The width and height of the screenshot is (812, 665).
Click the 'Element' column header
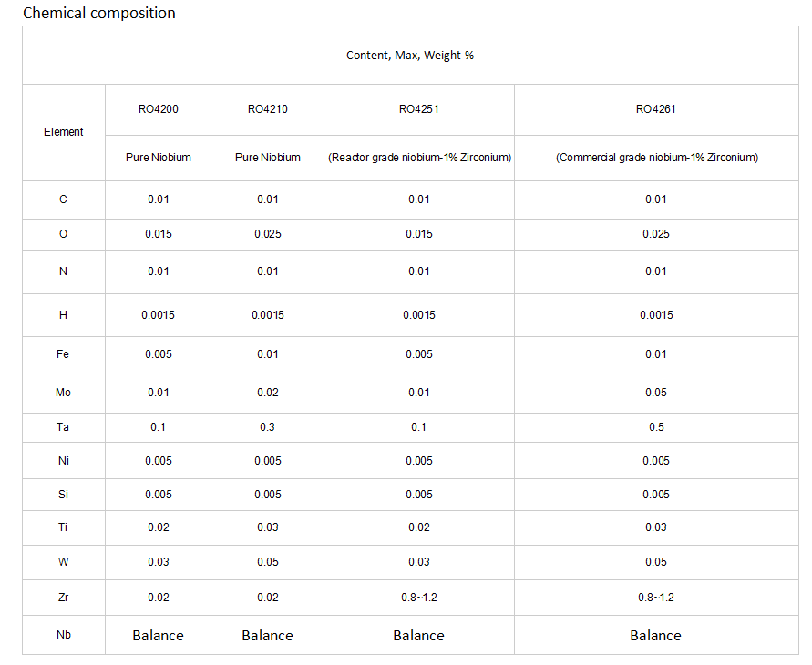pos(63,132)
